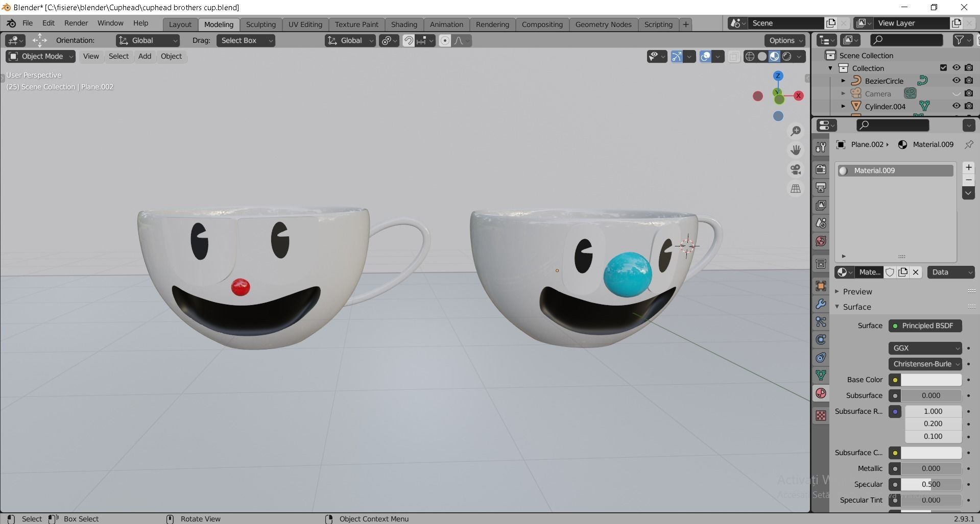Image resolution: width=980 pixels, height=524 pixels.
Task: Expand the BezierCircle tree item
Action: (x=843, y=81)
